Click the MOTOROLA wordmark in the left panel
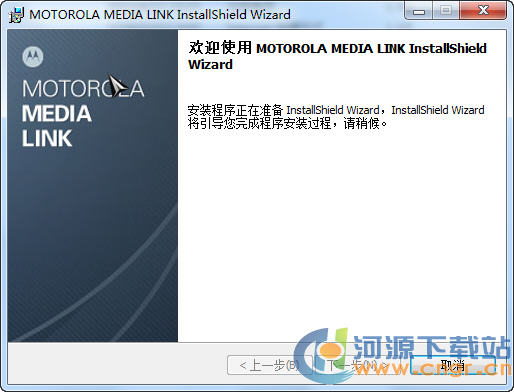The image size is (514, 392). point(83,89)
